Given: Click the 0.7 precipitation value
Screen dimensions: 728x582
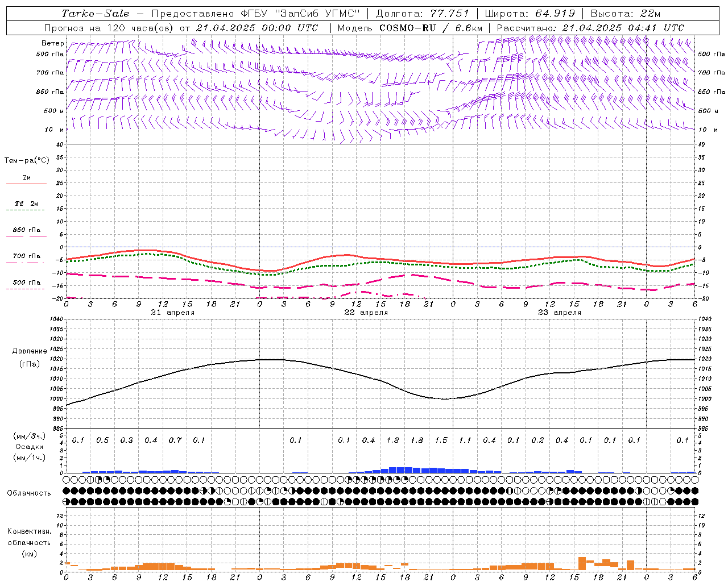Looking at the screenshot, I should (x=175, y=440).
